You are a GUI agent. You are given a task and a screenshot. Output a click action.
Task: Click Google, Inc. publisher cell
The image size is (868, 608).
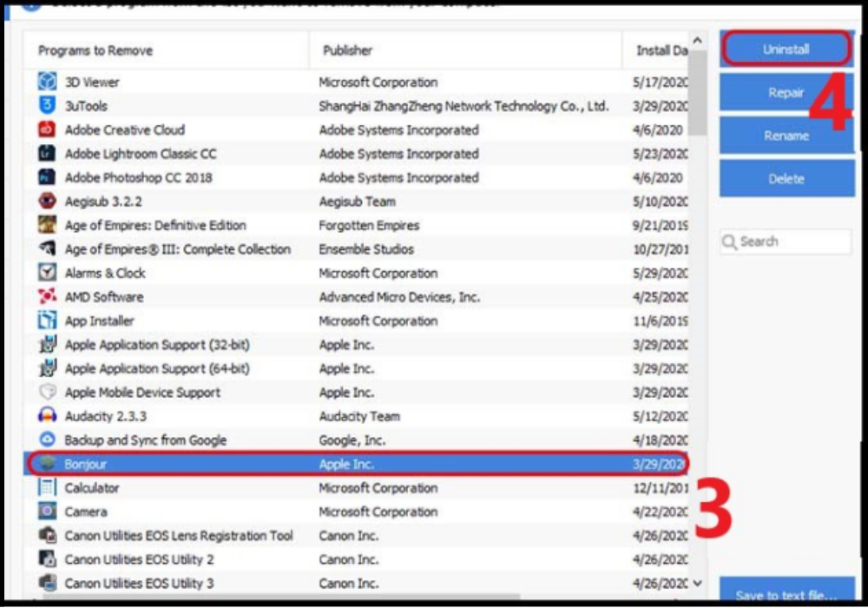pyautogui.click(x=352, y=439)
